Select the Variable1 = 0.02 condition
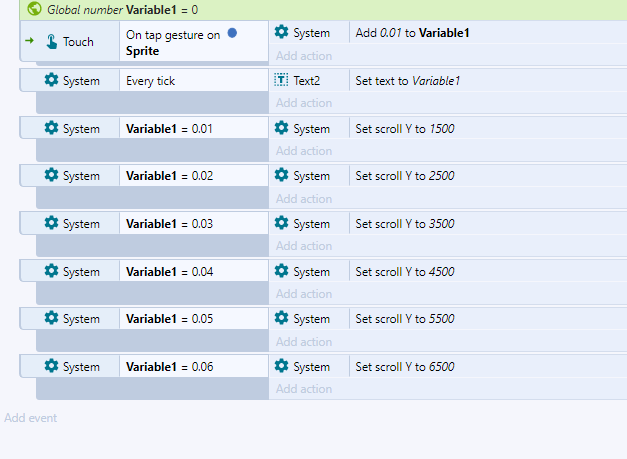 click(x=194, y=176)
